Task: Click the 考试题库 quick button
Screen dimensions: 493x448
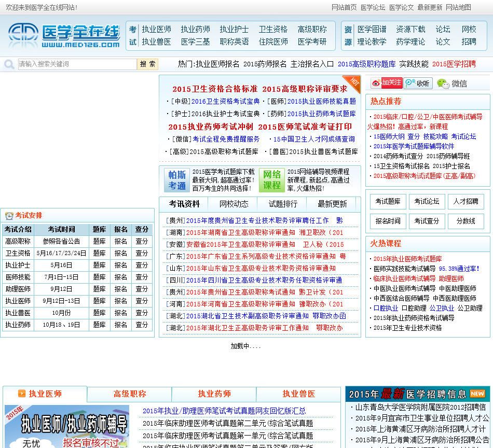Action: (x=388, y=201)
